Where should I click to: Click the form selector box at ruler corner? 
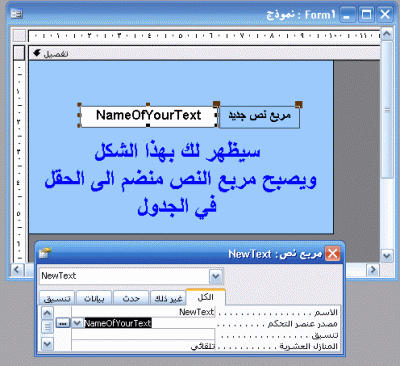pos(19,35)
